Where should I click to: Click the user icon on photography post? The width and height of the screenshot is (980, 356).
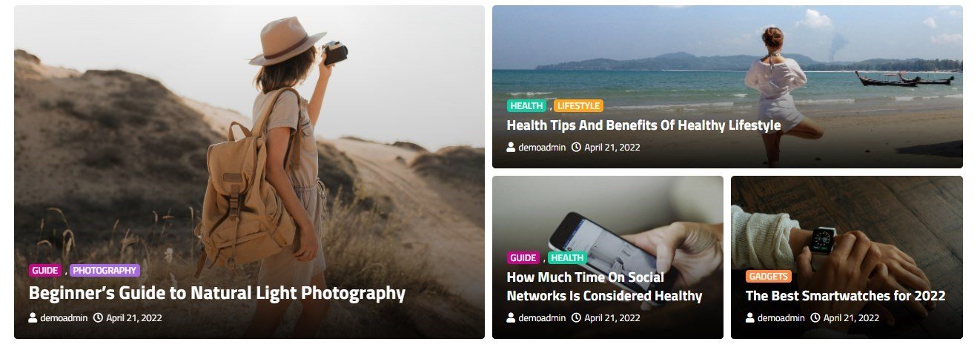(33, 318)
